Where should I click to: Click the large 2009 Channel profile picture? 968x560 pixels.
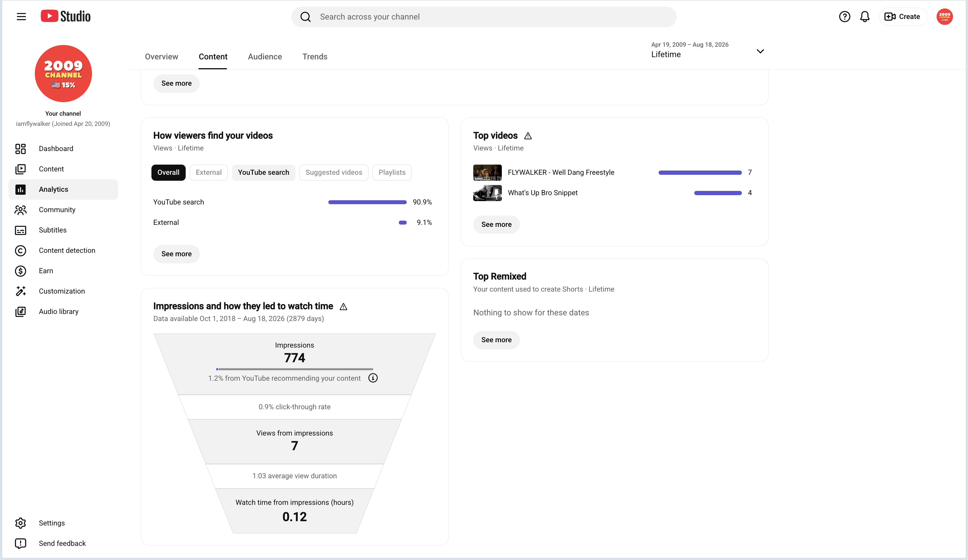(x=63, y=73)
